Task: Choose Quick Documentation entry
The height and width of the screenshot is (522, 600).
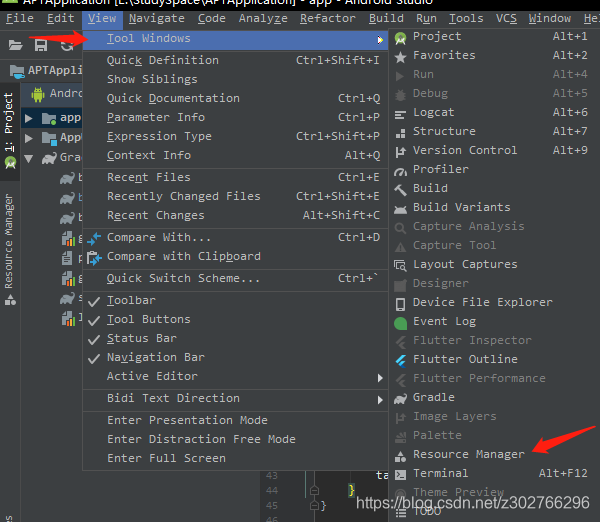Action: 235,99
